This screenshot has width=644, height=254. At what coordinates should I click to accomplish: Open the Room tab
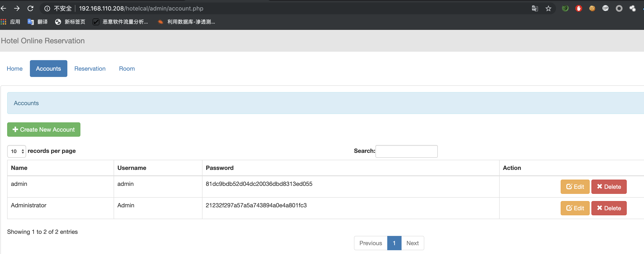(x=127, y=68)
